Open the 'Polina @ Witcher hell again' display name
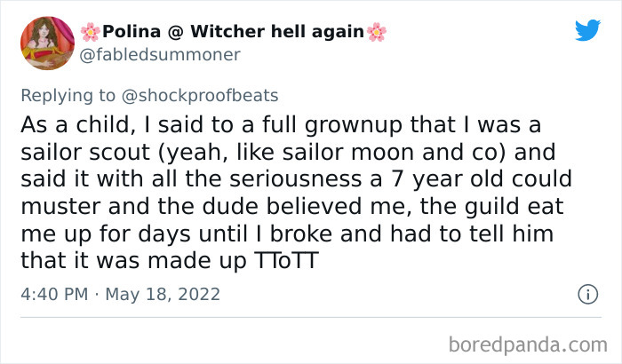The height and width of the screenshot is (364, 622). click(x=234, y=33)
